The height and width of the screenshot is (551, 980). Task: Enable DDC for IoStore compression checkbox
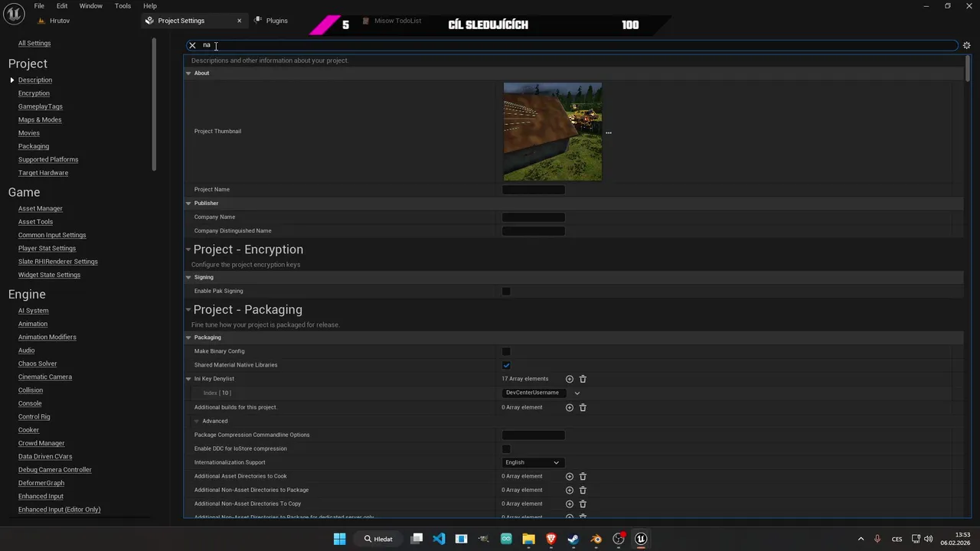[506, 448]
